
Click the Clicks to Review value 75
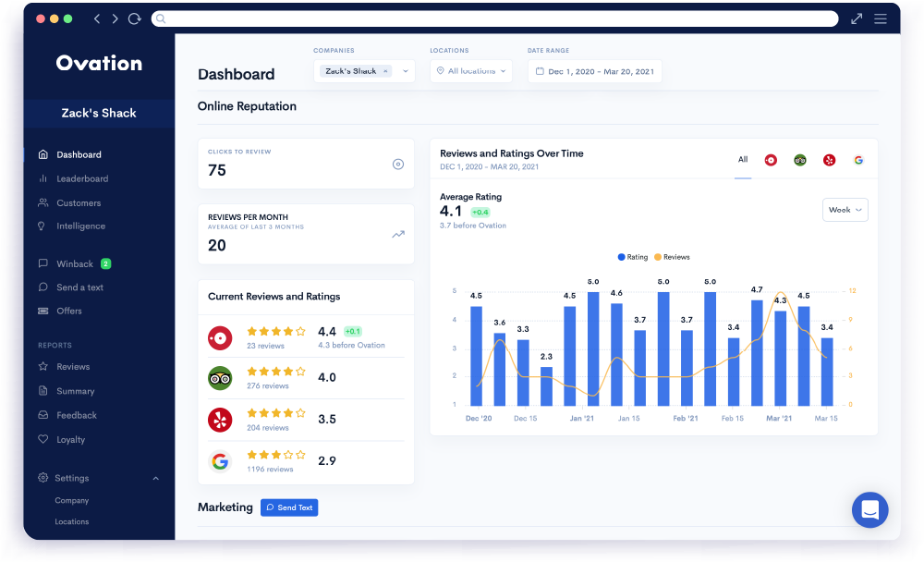coord(217,170)
